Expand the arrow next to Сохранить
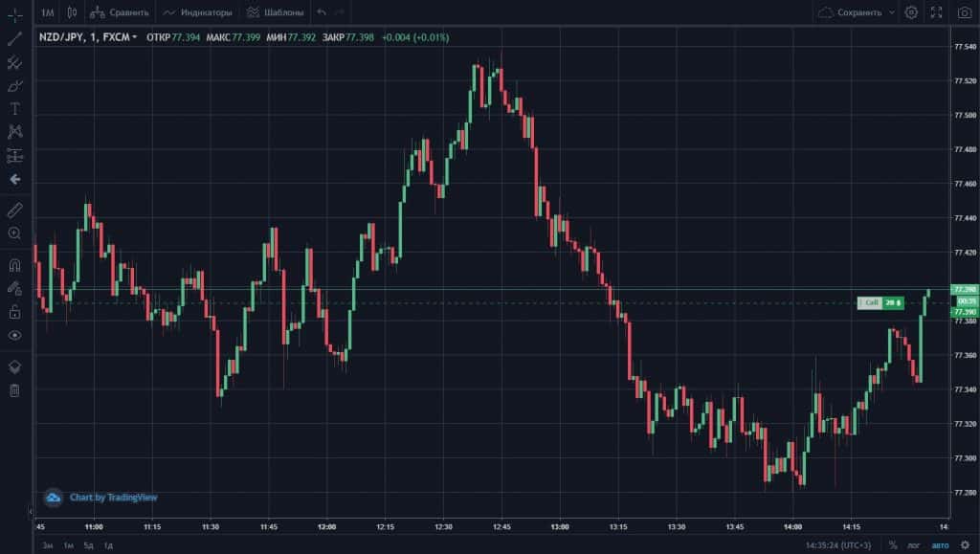Screen dimensions: 980x554 pos(892,12)
